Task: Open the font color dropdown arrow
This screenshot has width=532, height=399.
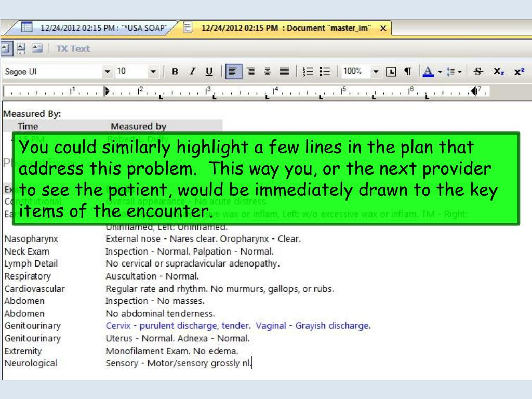Action: [x=440, y=72]
